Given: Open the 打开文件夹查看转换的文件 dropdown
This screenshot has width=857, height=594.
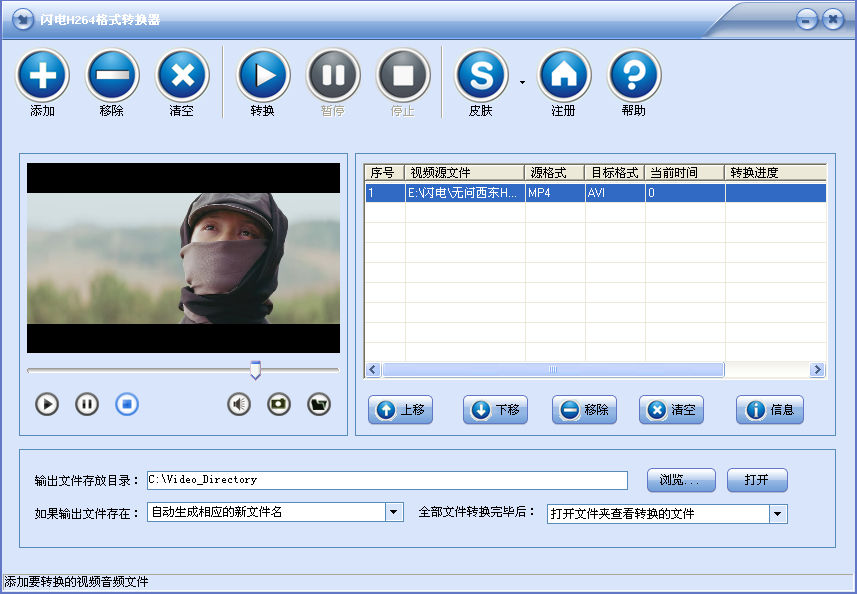Looking at the screenshot, I should click(778, 514).
